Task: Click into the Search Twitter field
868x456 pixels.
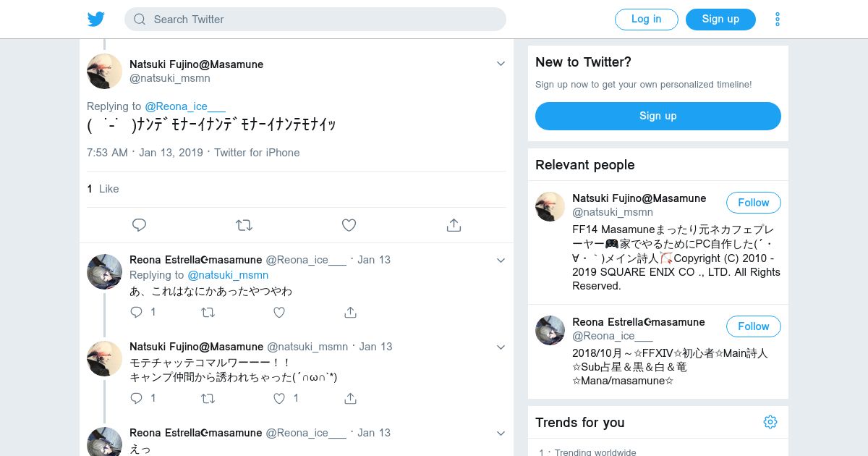Action: click(x=315, y=20)
